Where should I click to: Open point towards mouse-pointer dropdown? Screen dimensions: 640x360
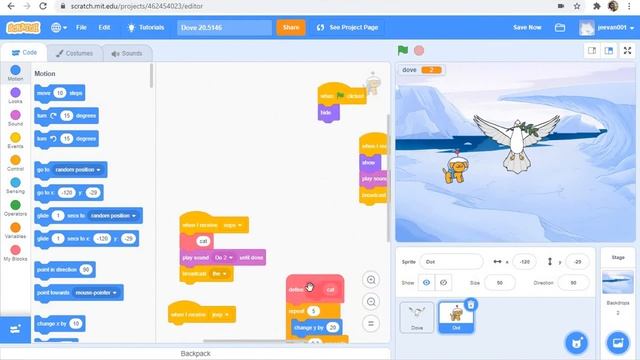click(x=96, y=293)
